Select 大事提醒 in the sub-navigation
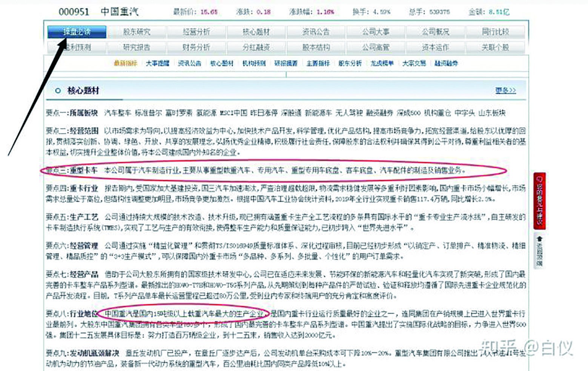Viewport: 588px width, 371px height. 158,63
